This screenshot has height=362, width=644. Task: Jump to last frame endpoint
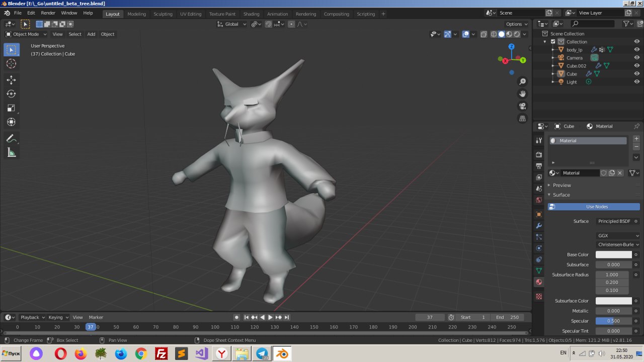tap(287, 317)
